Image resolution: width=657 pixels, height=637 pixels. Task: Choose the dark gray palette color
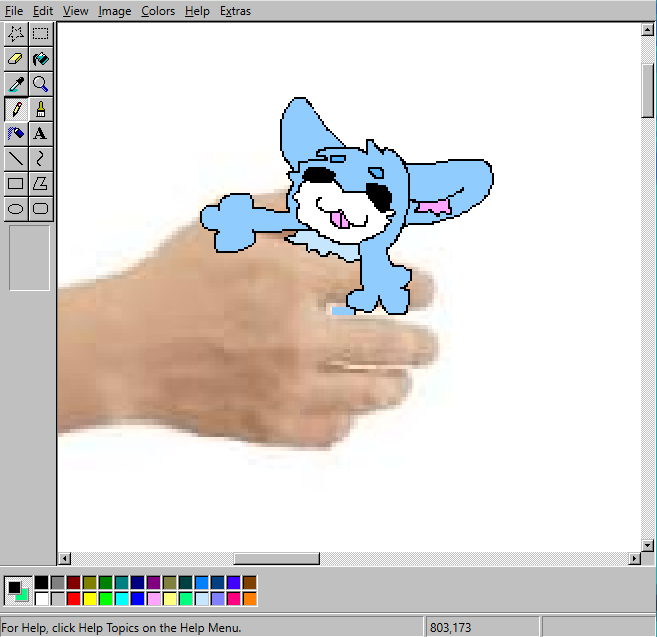(58, 583)
